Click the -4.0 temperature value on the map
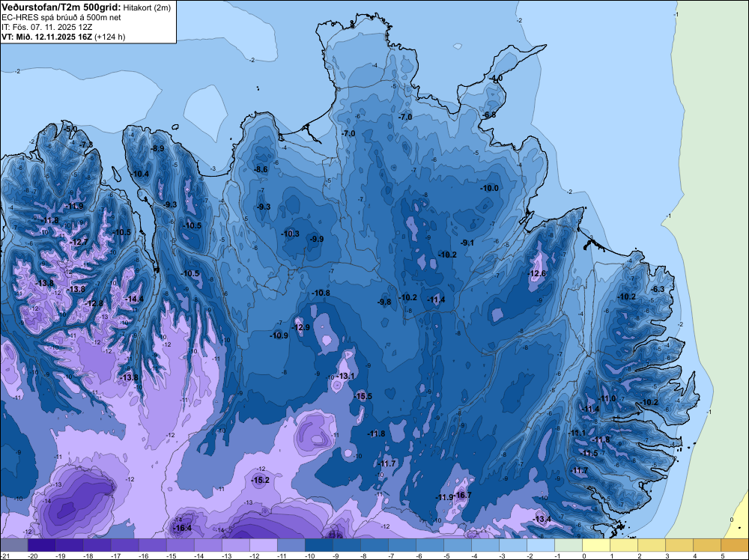 pos(497,79)
